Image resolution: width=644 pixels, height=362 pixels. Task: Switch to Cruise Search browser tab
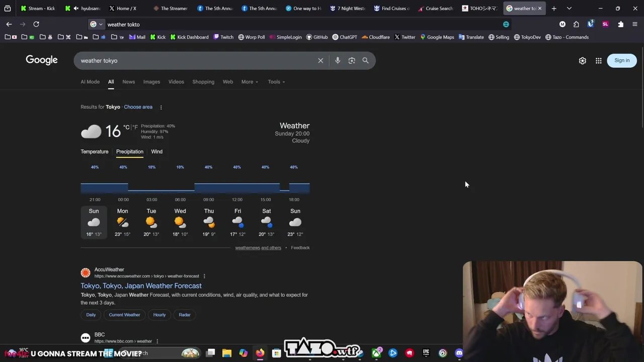coord(436,8)
